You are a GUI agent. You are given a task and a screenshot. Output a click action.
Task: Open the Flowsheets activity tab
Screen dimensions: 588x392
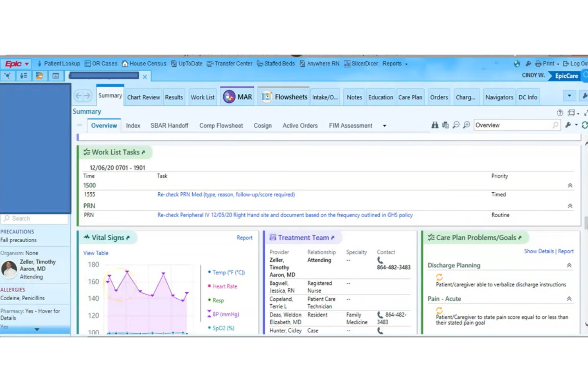point(284,97)
